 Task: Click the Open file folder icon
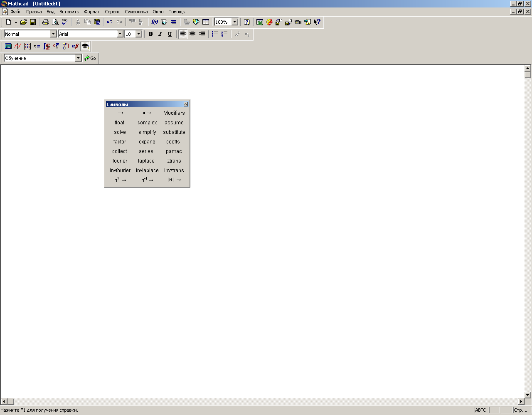(23, 22)
